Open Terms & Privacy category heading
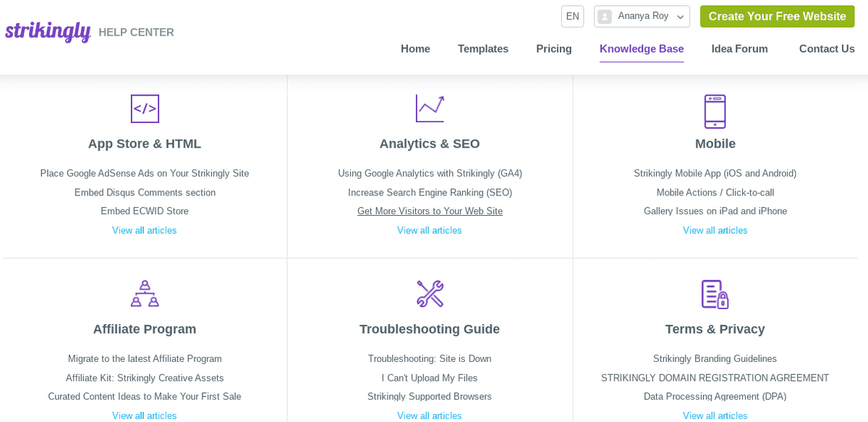Viewport: 868px width, 422px height. coord(715,329)
